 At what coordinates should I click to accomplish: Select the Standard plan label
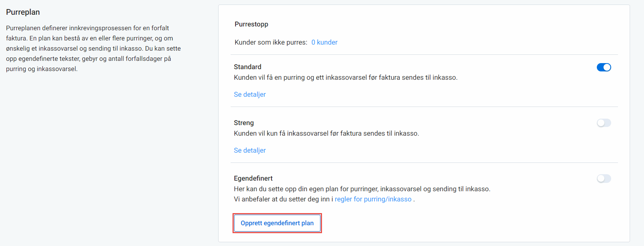[248, 67]
